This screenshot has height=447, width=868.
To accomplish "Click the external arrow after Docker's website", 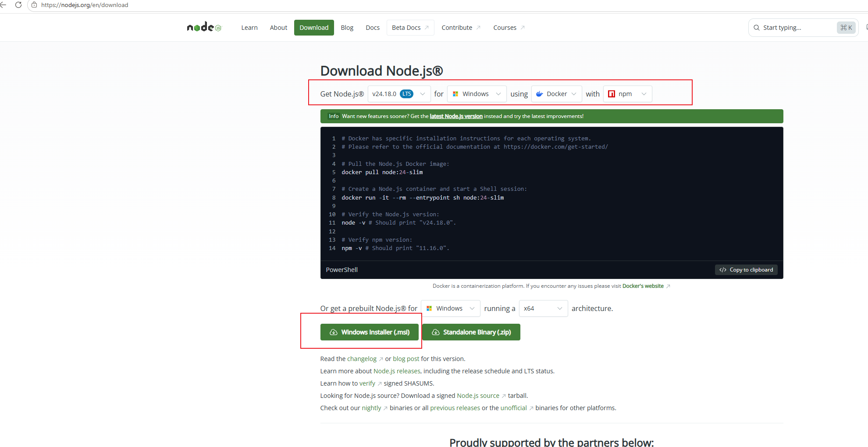I will point(668,286).
